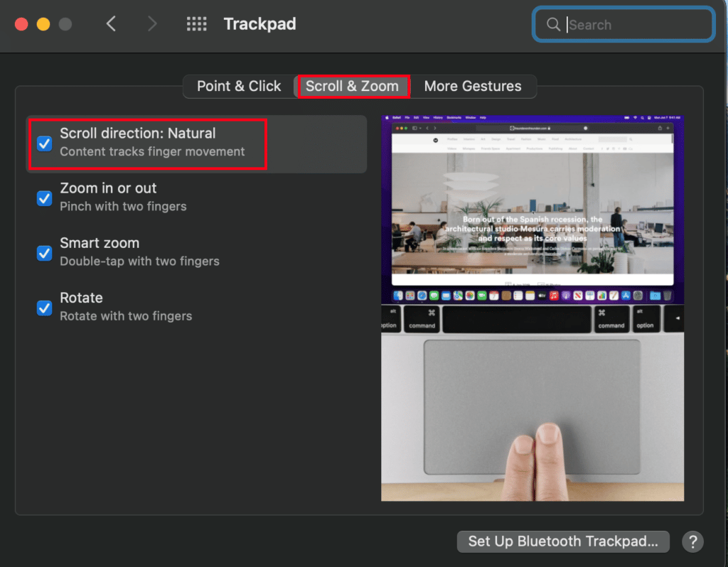
Task: Select the Scroll & Zoom tab
Action: coord(353,86)
